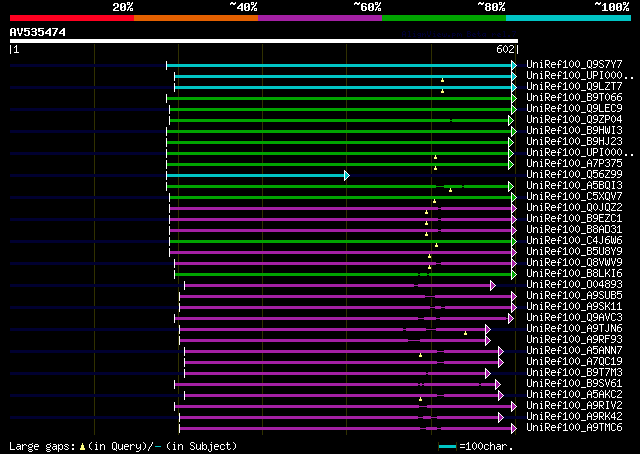Select the UniRef100_C5XQV7 label
Viewport: 640px width, 454px height.
[x=574, y=197]
